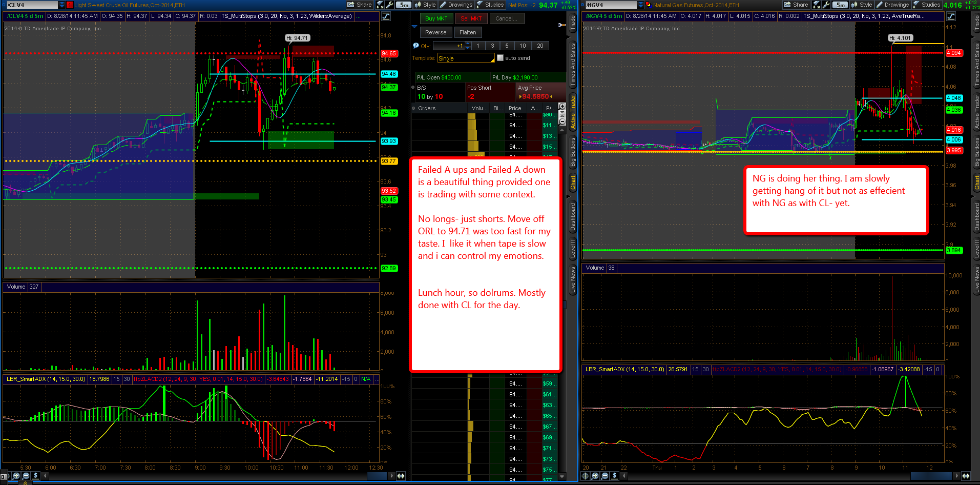
Task: Toggle the 5m timeframe button on the /NGV4 chart
Action: (840, 5)
